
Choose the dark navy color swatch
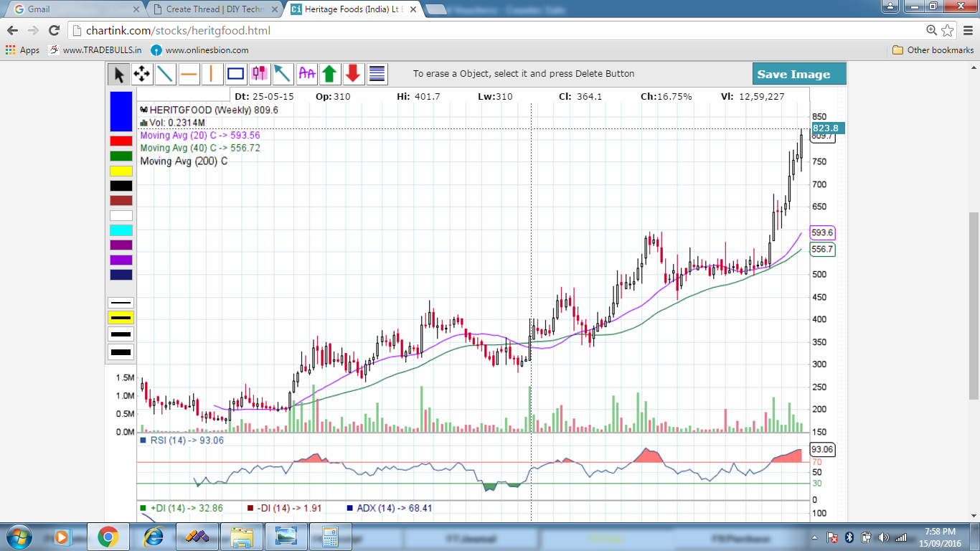click(x=121, y=275)
